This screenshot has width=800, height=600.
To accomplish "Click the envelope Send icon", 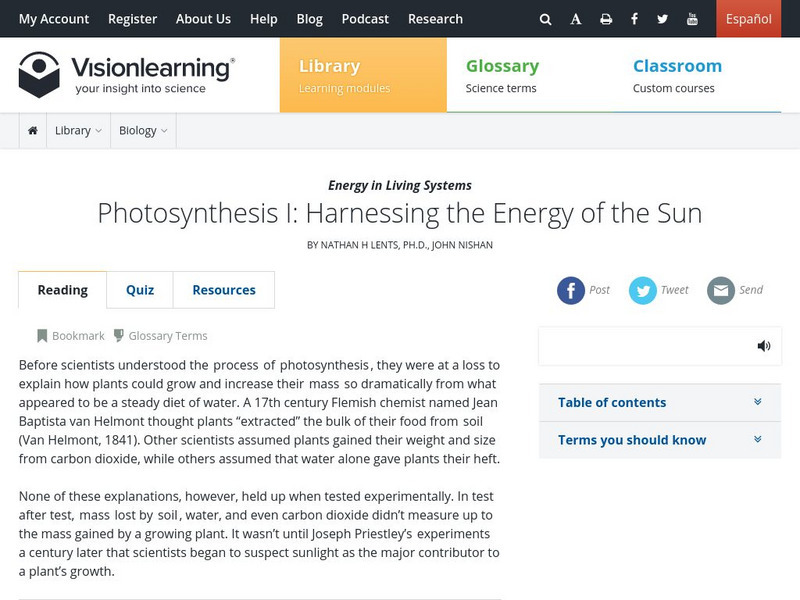I will click(721, 290).
